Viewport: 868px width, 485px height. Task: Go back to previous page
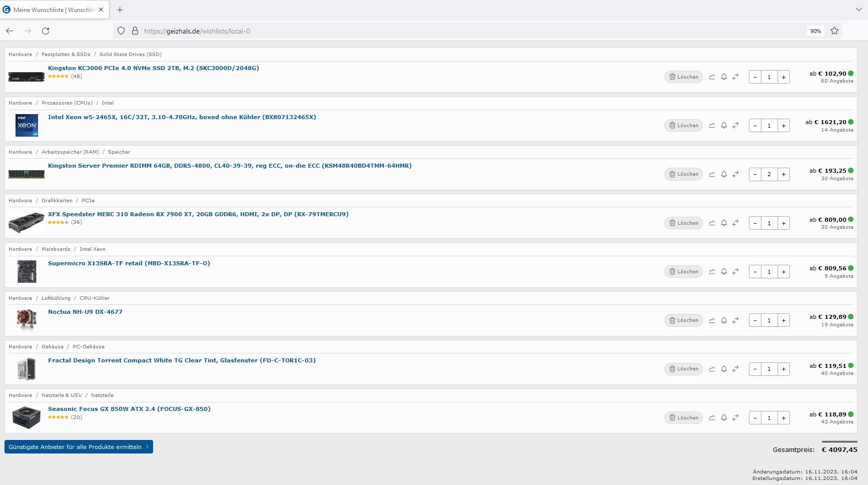coord(10,31)
